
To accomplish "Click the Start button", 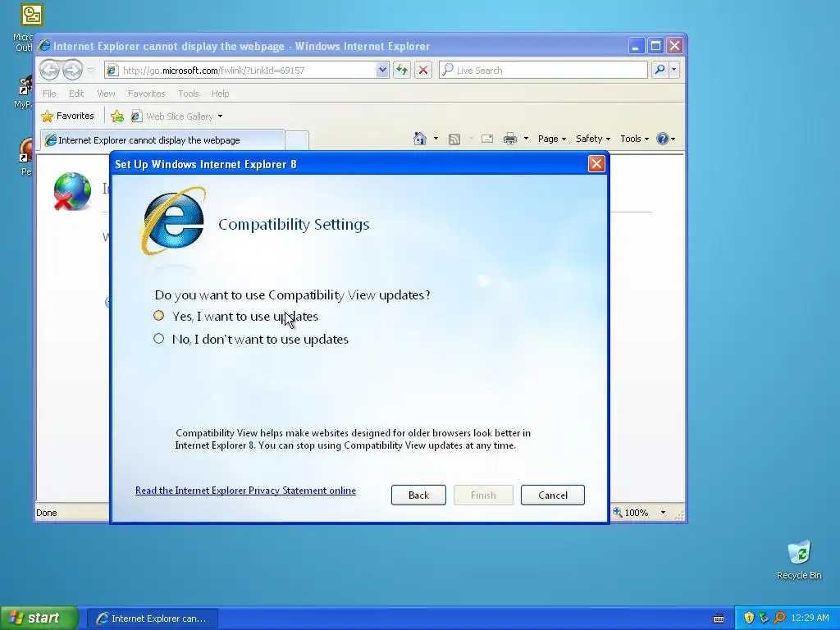I will tap(39, 618).
